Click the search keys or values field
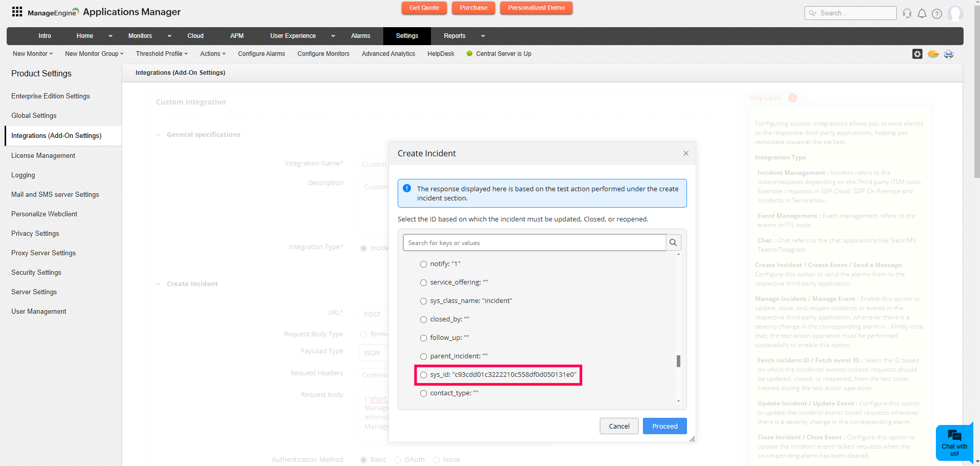 click(534, 242)
